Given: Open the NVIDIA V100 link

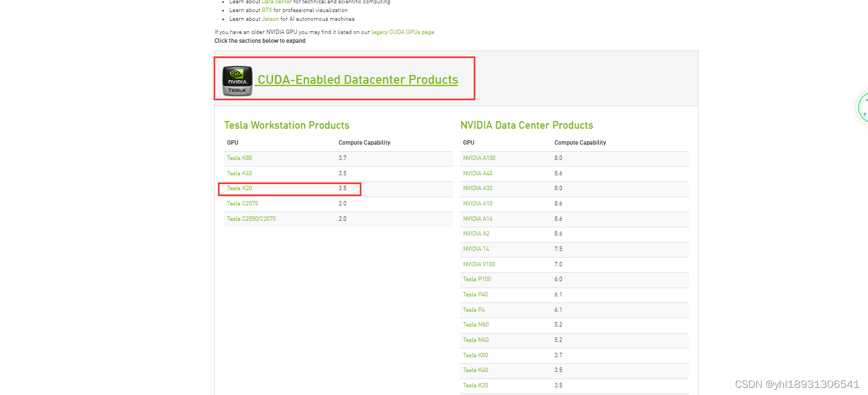Looking at the screenshot, I should [x=479, y=265].
